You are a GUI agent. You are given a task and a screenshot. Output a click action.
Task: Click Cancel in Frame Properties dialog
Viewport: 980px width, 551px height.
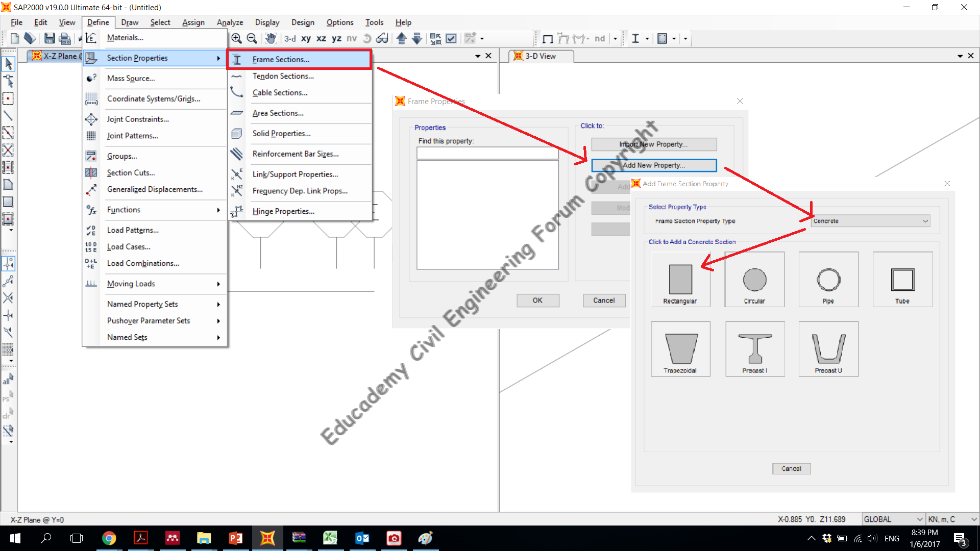pos(604,300)
